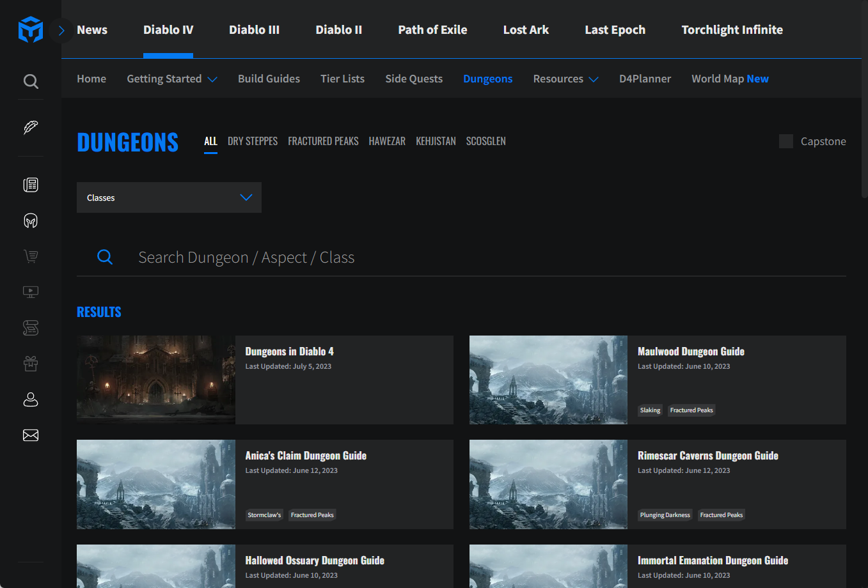Click the envelope mail sidebar icon

coord(31,435)
